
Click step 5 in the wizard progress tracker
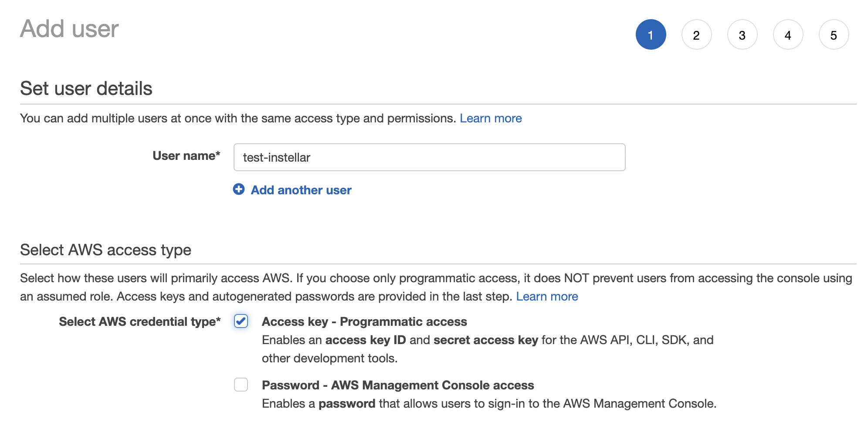pyautogui.click(x=834, y=34)
